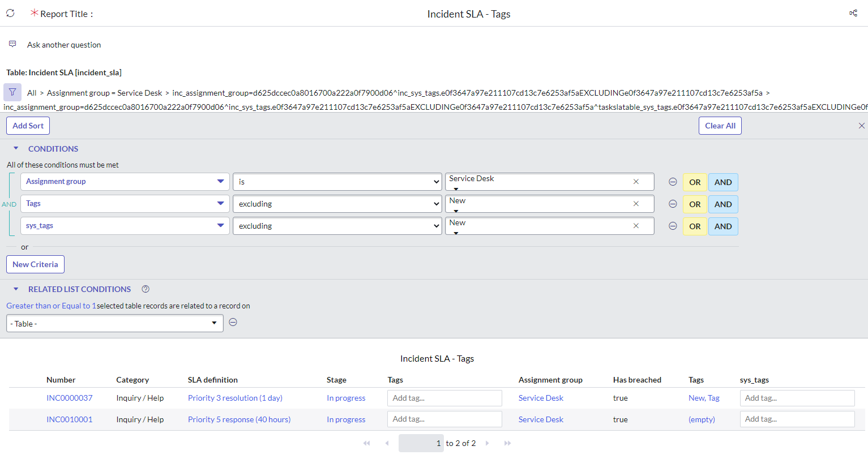
Task: Open the Assignment group field dropdown
Action: point(125,181)
